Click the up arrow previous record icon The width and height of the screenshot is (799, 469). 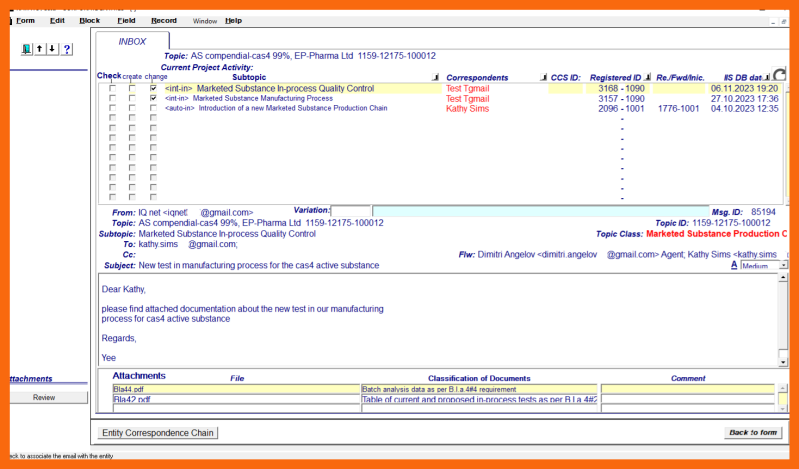click(40, 49)
